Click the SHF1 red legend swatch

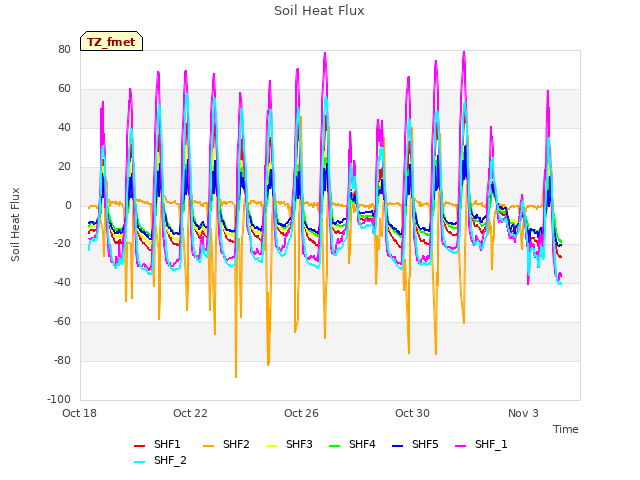click(140, 446)
